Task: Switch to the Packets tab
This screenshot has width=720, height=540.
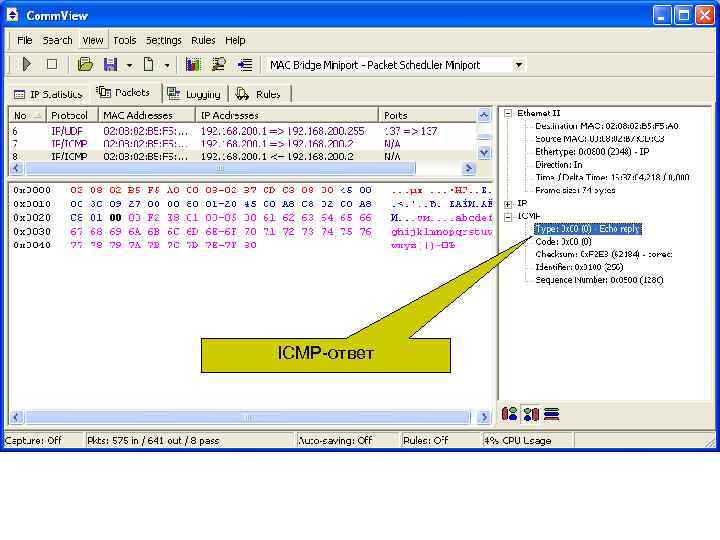Action: click(x=124, y=93)
